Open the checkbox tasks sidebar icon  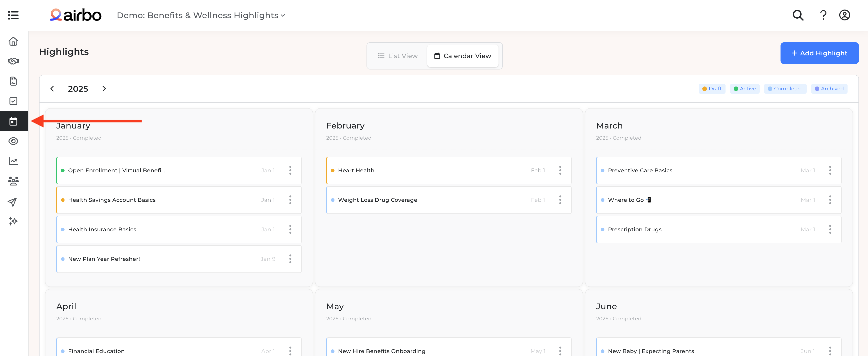point(13,101)
